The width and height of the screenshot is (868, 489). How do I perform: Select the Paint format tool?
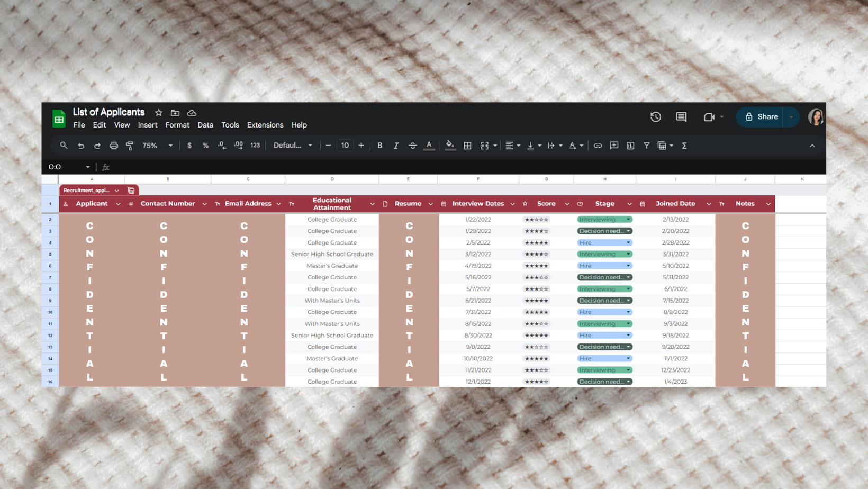(x=130, y=146)
